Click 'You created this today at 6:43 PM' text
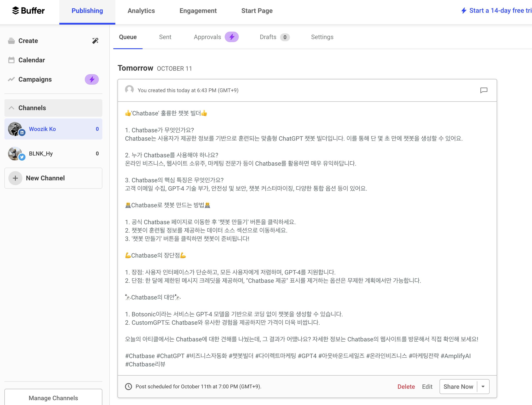This screenshot has height=405, width=532. [x=188, y=90]
